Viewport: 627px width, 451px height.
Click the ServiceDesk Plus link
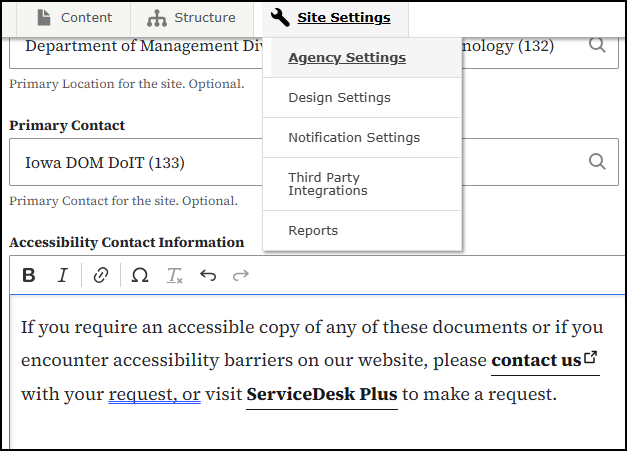[321, 394]
